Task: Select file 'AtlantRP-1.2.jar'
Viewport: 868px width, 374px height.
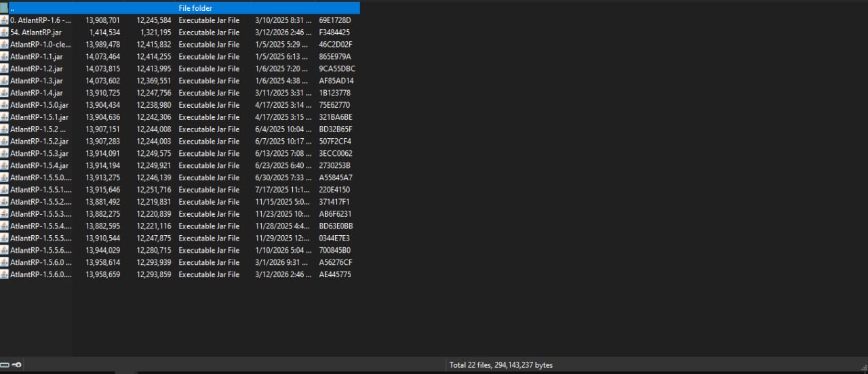Action: (37, 68)
